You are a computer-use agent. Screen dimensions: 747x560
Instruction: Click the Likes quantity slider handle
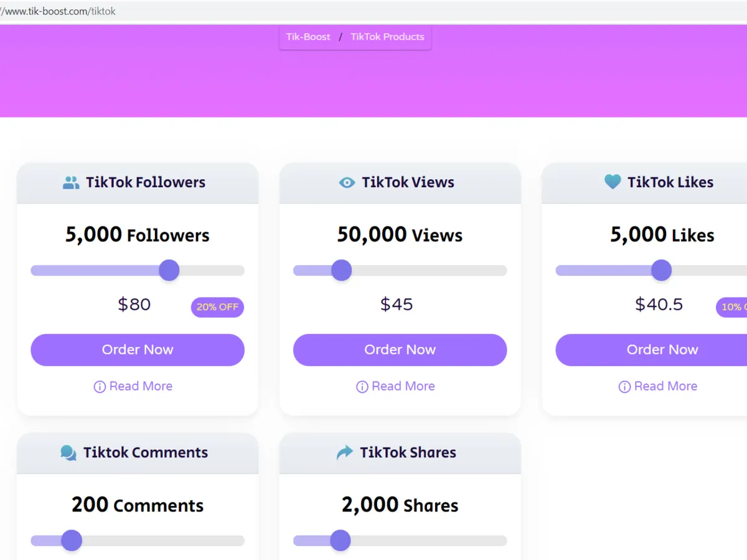[x=661, y=271]
